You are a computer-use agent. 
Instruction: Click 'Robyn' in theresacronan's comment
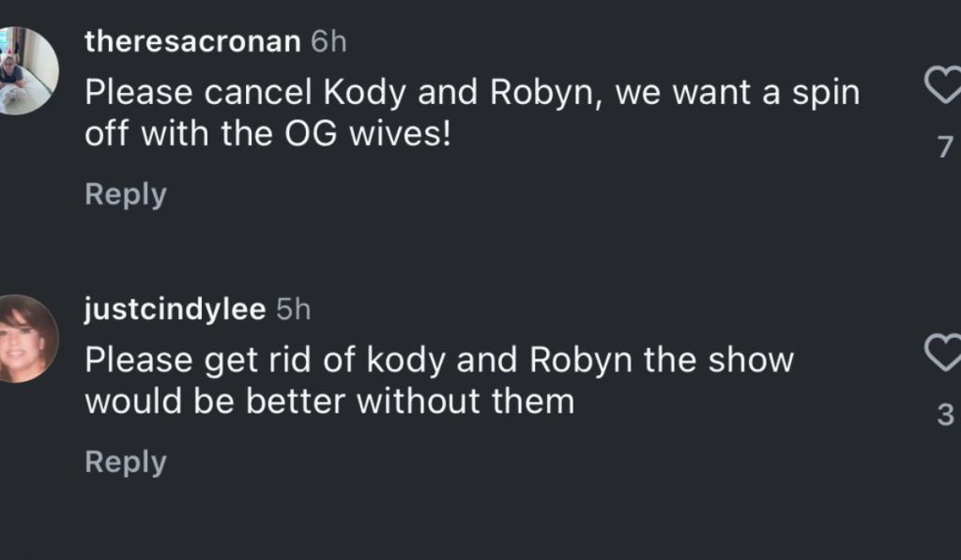(545, 95)
